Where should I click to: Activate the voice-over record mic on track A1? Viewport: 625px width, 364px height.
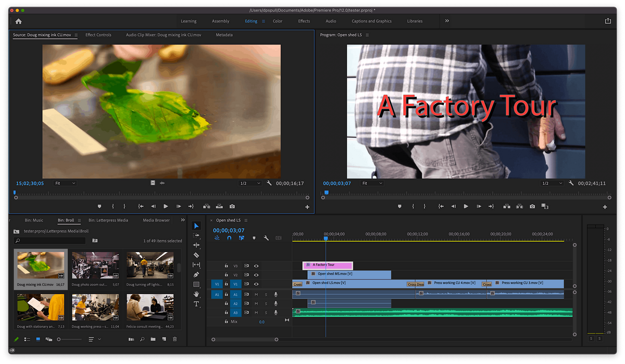pyautogui.click(x=276, y=294)
